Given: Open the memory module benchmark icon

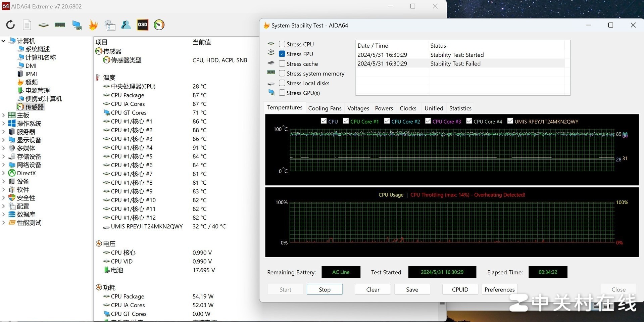Looking at the screenshot, I should 60,25.
